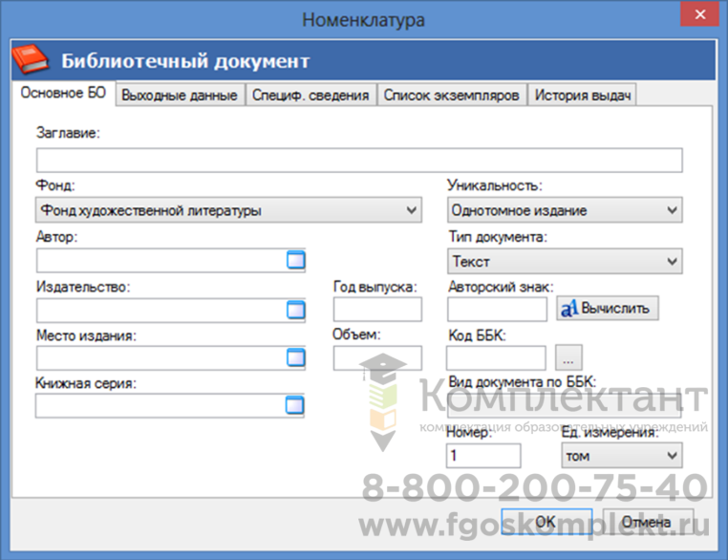
Task: Expand the Тип документа dropdown
Action: [x=673, y=260]
